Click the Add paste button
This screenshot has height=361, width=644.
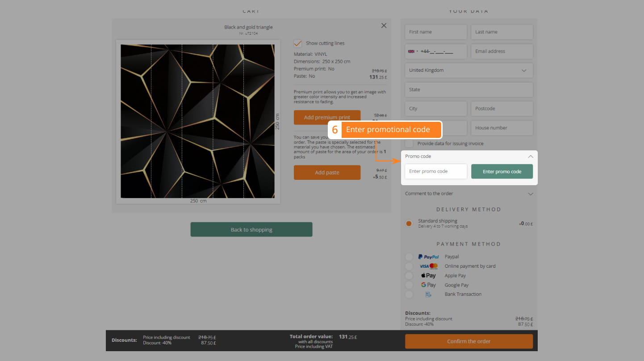[x=327, y=173]
